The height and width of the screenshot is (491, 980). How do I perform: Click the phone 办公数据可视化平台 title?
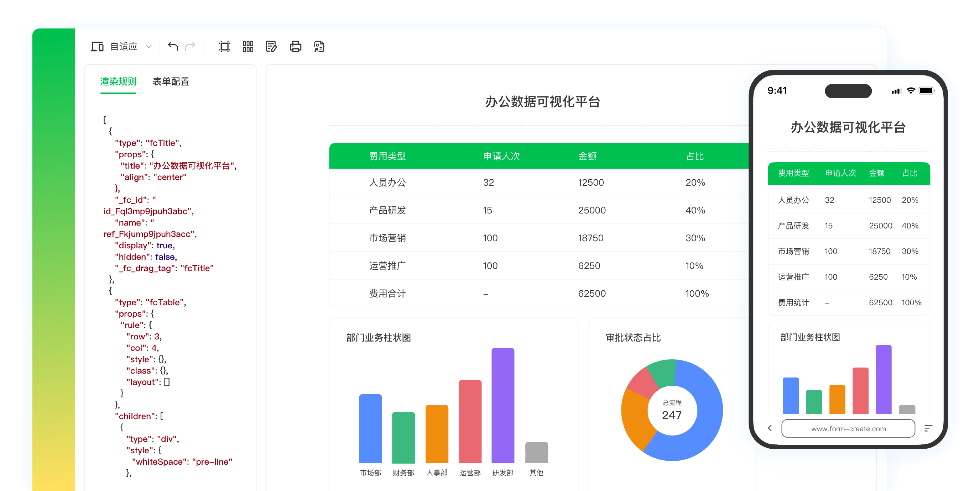click(x=848, y=127)
